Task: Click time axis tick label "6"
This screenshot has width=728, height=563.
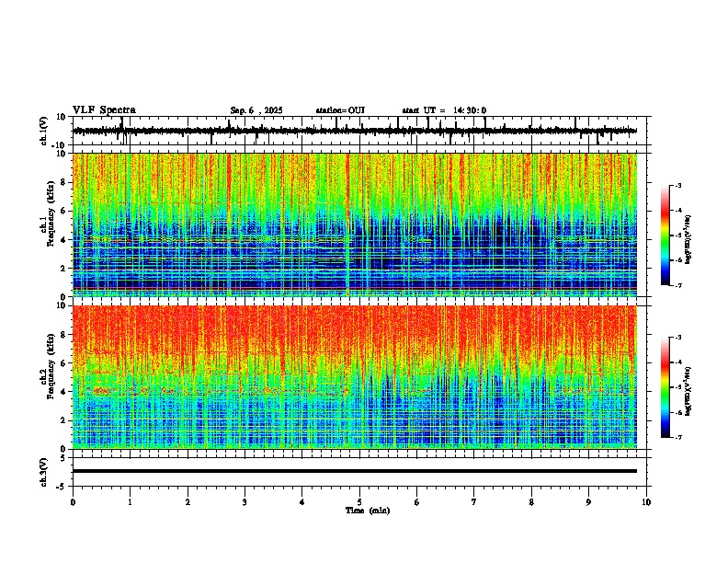Action: point(417,502)
